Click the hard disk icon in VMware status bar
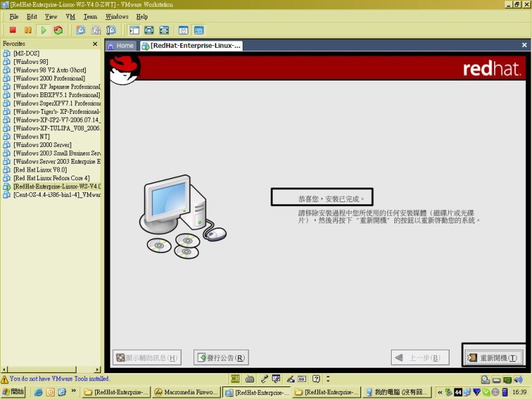 (x=485, y=380)
